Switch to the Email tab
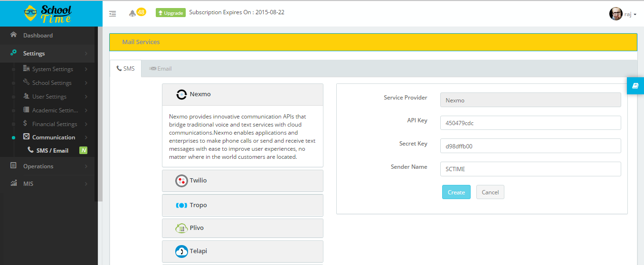The width and height of the screenshot is (644, 265). click(160, 69)
